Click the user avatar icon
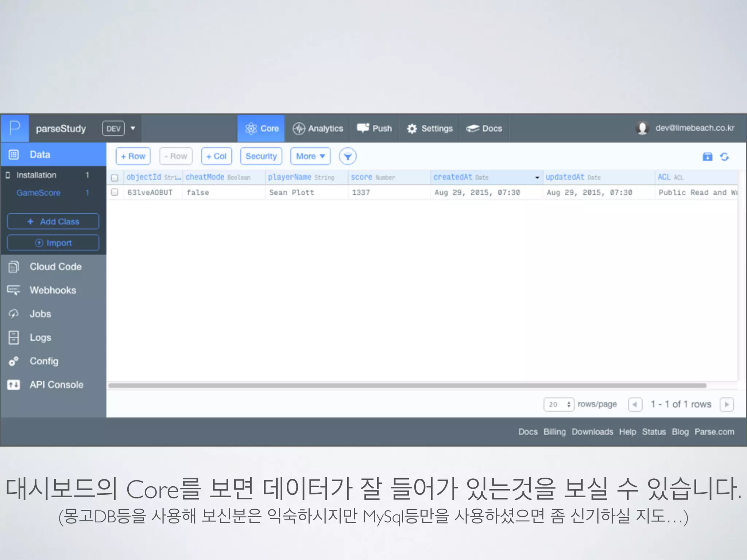This screenshot has width=747, height=560. [x=642, y=128]
